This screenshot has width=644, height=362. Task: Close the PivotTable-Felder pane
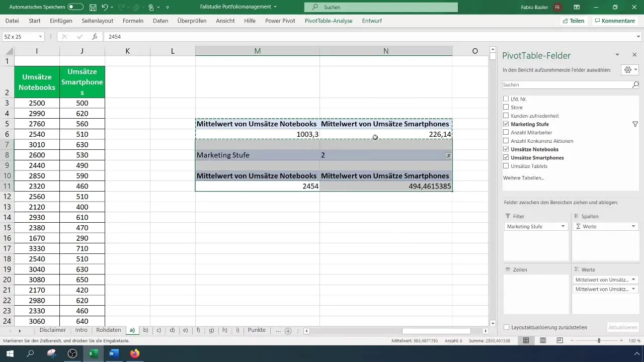pyautogui.click(x=634, y=54)
